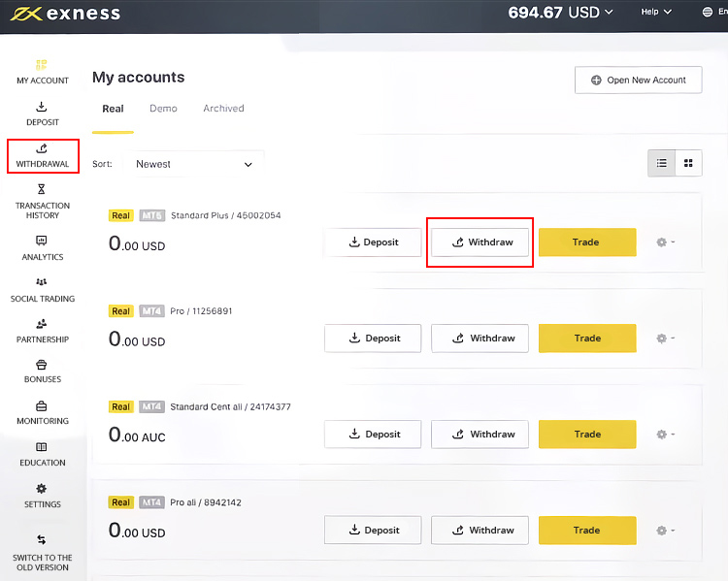Open the Deposit sidebar section
Image resolution: width=728 pixels, height=581 pixels.
43,114
